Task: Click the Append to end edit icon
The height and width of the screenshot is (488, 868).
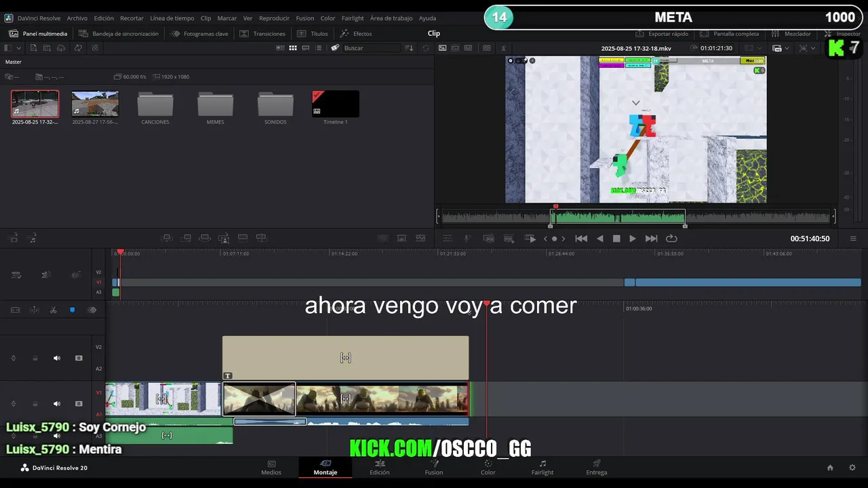Action: click(186, 238)
